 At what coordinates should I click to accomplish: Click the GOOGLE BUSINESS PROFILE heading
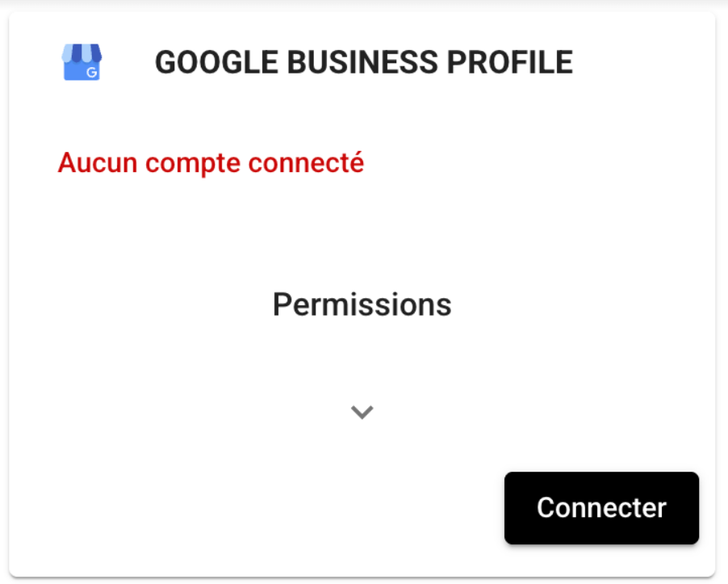[363, 62]
